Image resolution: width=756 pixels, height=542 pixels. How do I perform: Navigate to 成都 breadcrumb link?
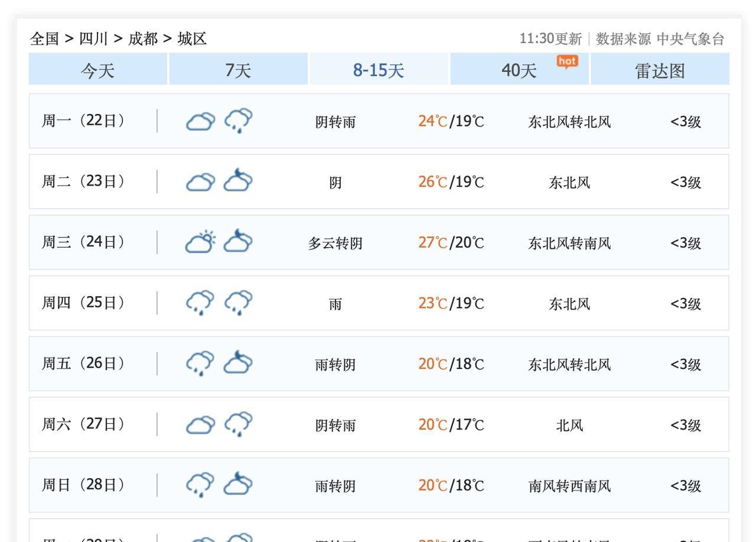(x=143, y=39)
